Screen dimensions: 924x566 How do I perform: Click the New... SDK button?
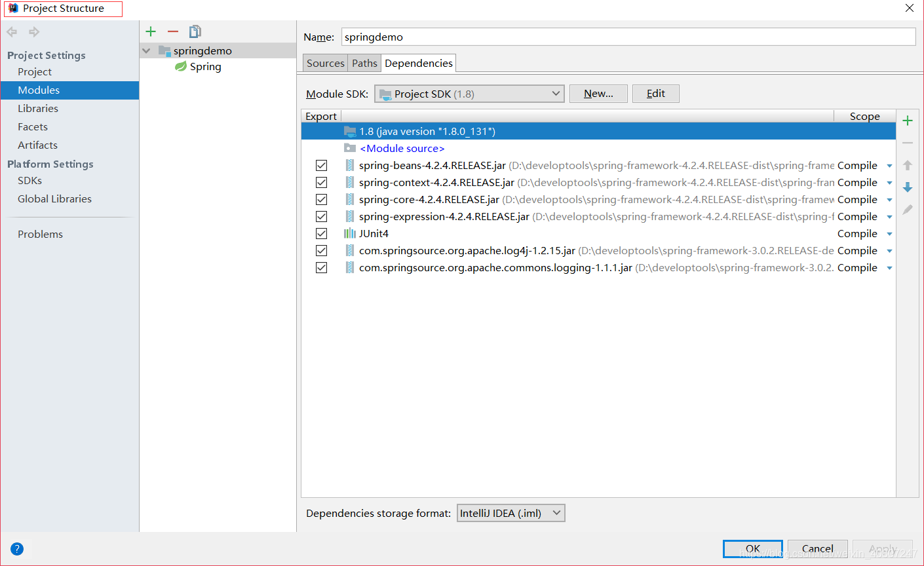coord(598,94)
